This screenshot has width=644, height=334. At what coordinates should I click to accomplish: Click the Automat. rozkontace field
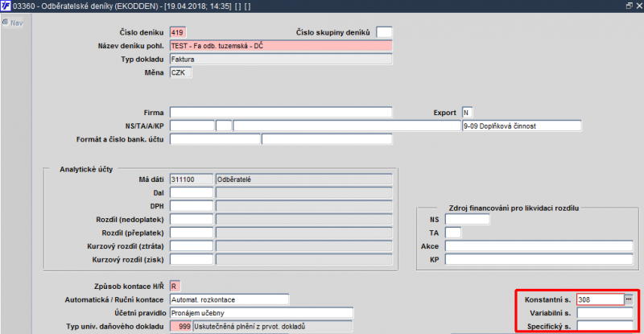(x=229, y=299)
